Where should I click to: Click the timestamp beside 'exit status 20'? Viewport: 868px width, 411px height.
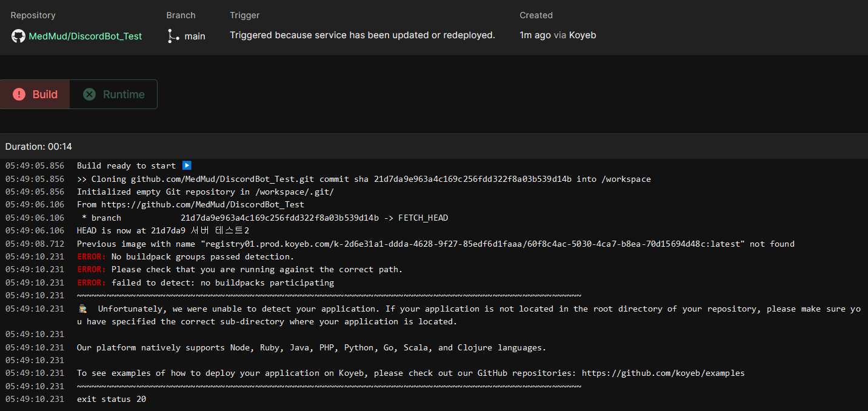pyautogui.click(x=35, y=399)
